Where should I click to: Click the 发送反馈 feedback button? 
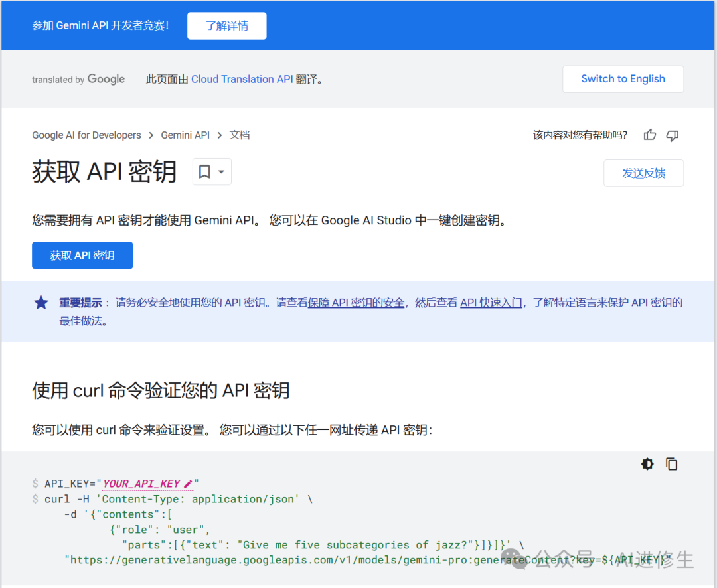click(x=643, y=173)
